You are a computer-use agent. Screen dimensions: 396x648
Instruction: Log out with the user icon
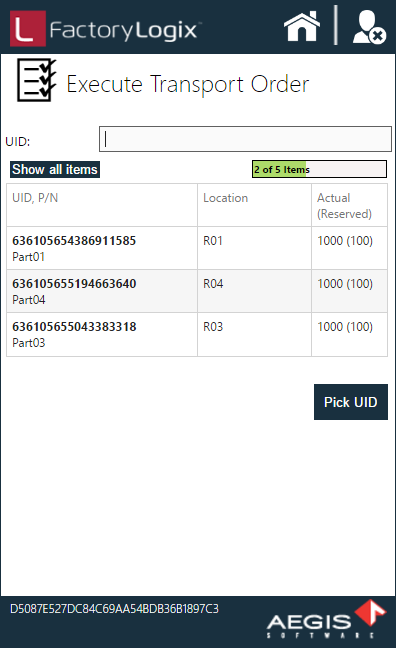pyautogui.click(x=369, y=27)
